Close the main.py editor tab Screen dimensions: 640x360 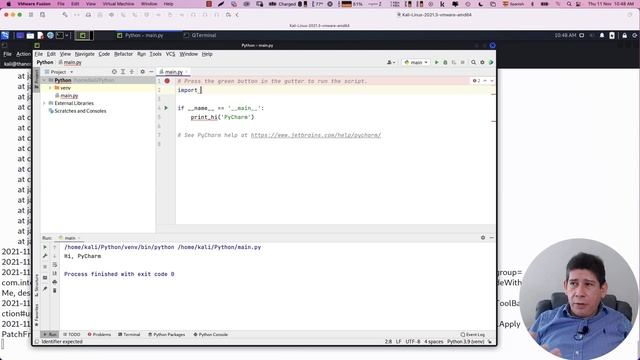[187, 72]
